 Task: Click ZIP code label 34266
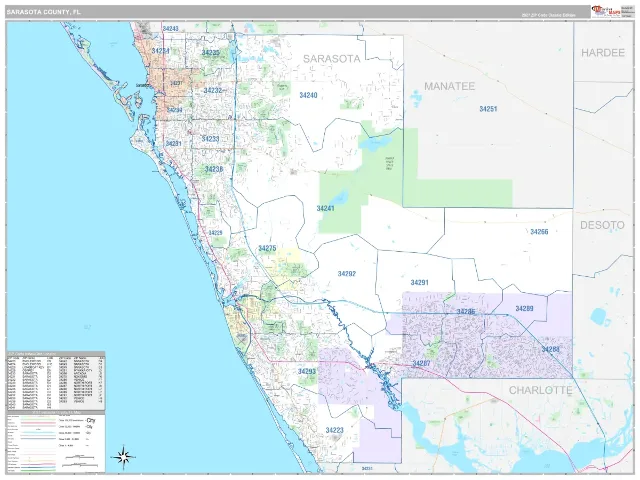539,232
